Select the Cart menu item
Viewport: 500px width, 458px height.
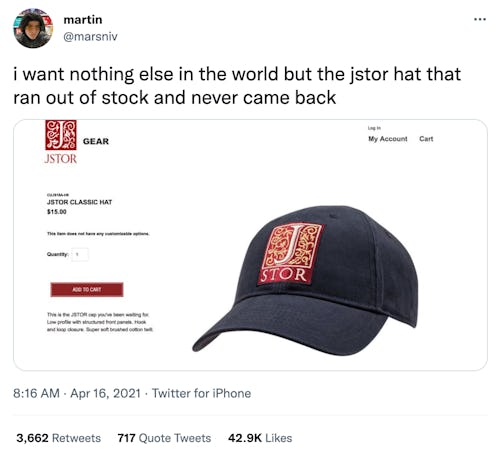(x=426, y=139)
